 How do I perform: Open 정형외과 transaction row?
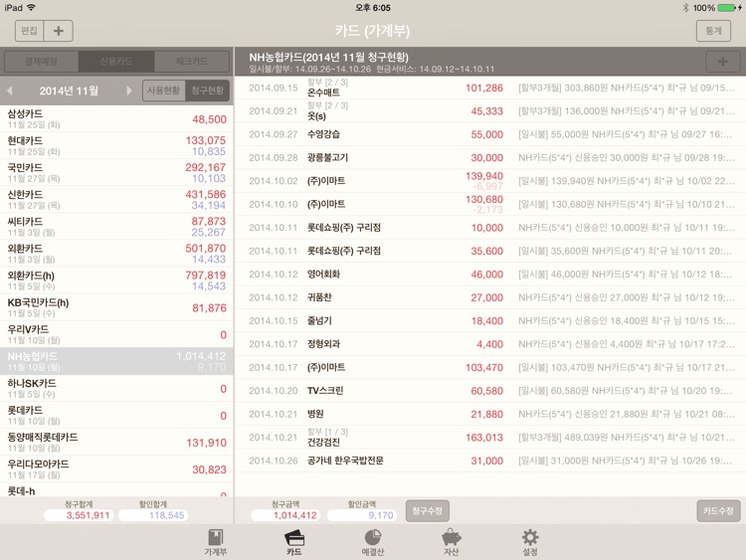click(490, 344)
